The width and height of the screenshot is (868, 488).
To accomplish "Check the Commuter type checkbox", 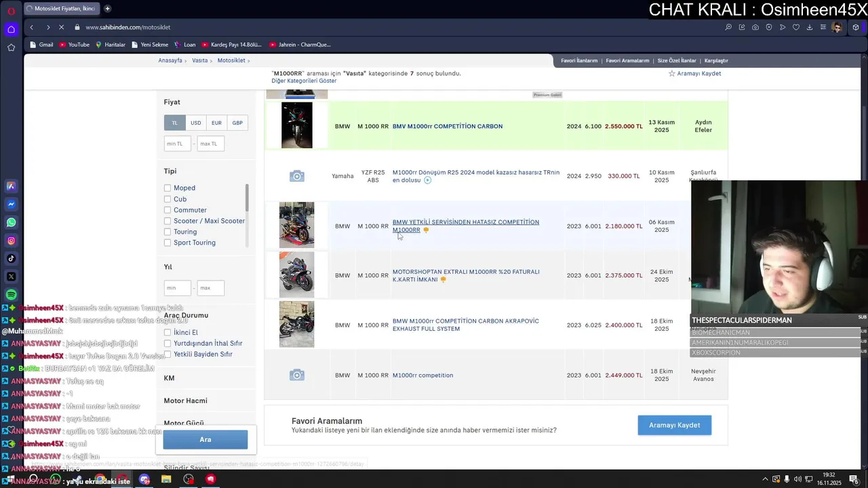I will (x=167, y=210).
